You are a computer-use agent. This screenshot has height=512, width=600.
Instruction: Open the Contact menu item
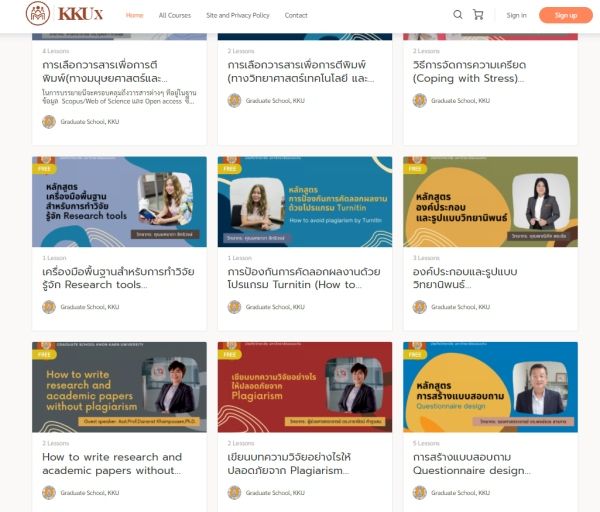(x=296, y=15)
